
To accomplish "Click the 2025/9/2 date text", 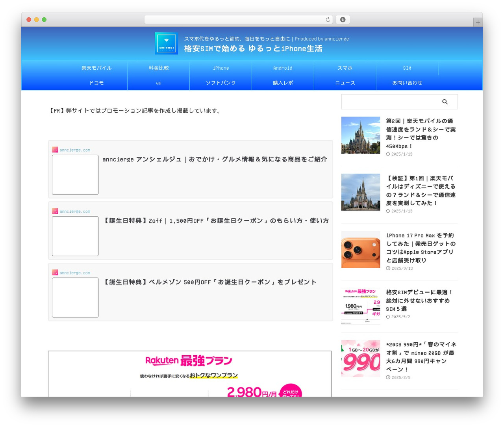I will [401, 317].
